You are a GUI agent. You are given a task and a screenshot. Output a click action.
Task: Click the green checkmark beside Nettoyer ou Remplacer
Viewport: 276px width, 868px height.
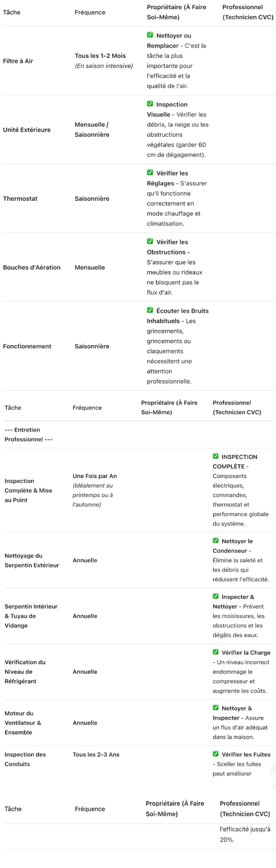[150, 35]
